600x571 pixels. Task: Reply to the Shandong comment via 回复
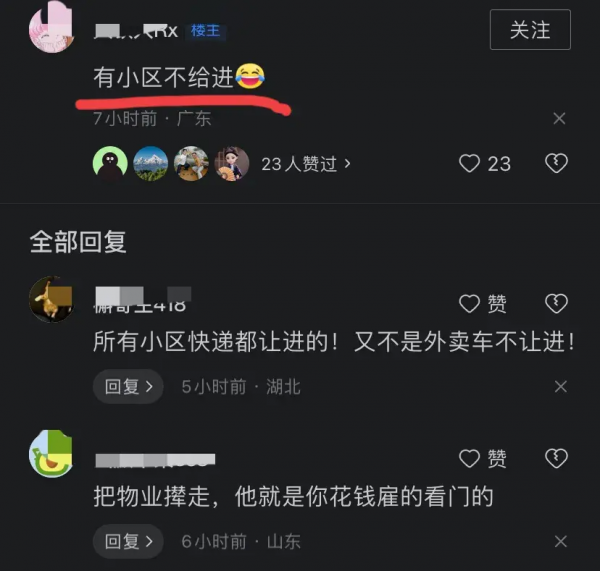coord(128,541)
